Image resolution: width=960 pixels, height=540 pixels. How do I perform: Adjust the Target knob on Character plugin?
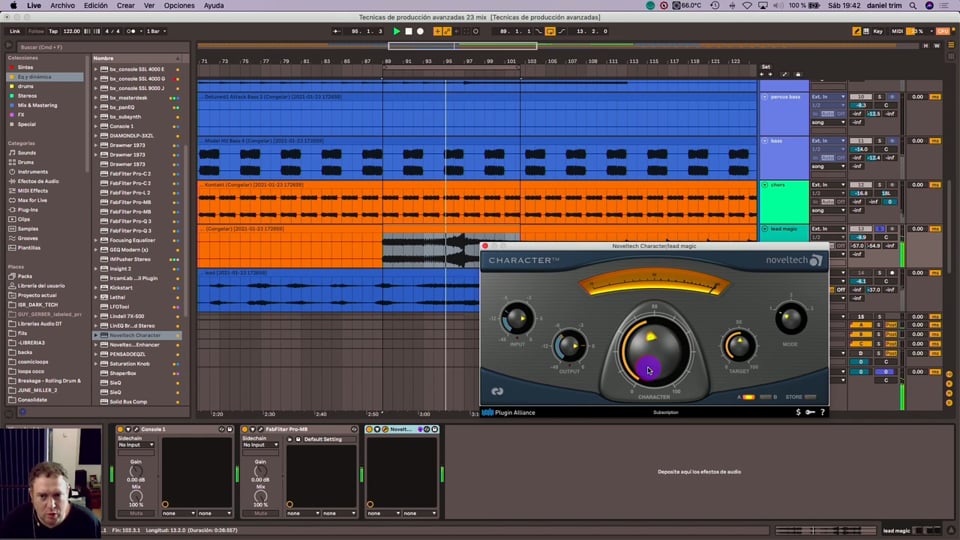(x=739, y=346)
